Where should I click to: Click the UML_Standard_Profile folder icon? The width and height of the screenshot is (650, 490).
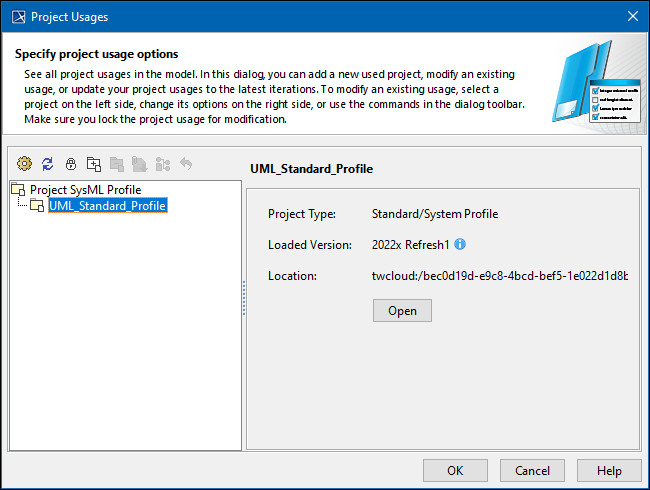pos(36,206)
